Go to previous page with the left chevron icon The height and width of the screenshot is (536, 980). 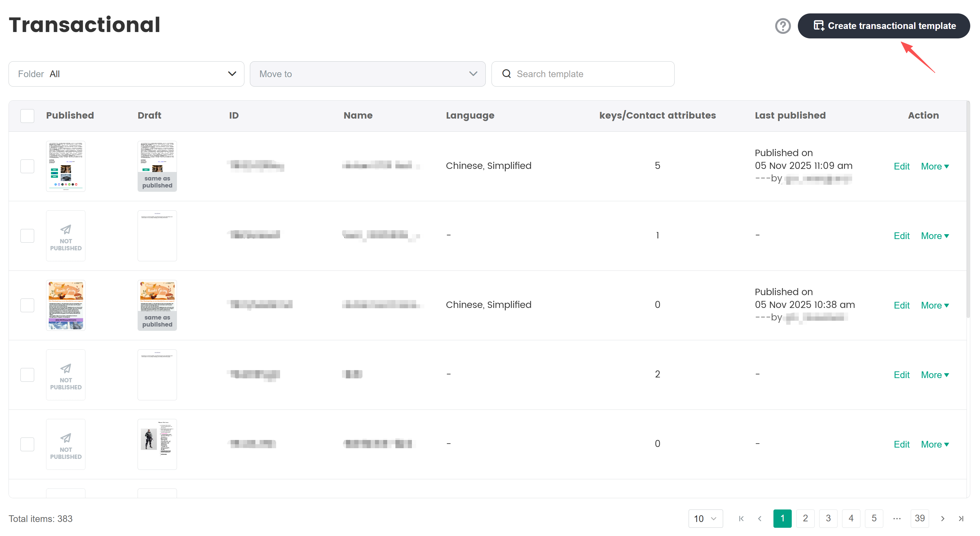point(760,518)
